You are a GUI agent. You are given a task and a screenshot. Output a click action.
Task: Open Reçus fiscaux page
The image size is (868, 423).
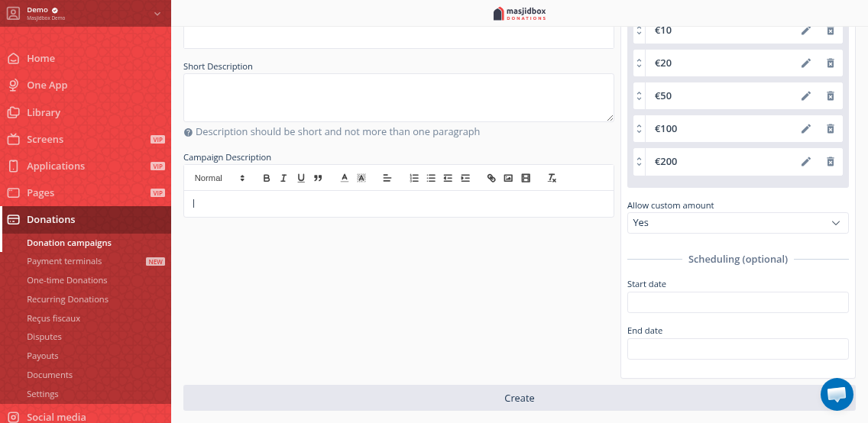click(53, 318)
